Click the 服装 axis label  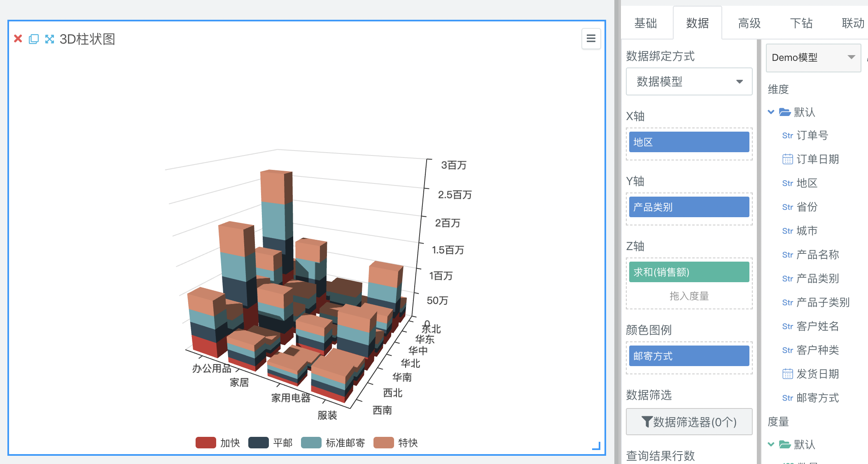coord(327,415)
